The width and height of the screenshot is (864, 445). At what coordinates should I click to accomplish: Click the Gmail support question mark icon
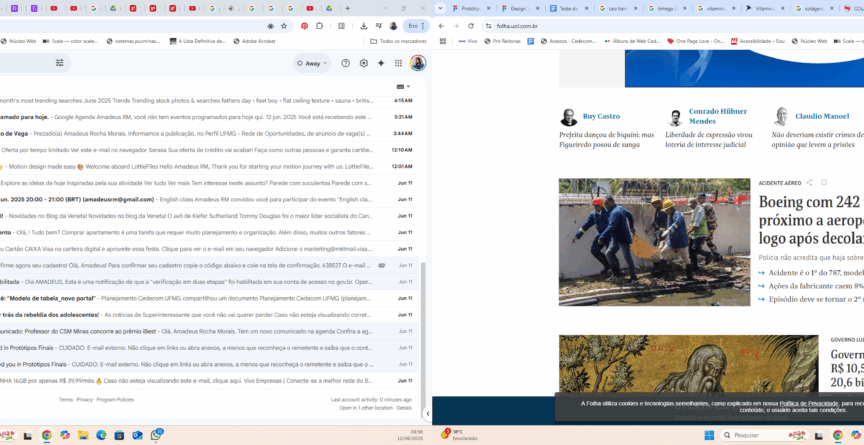coord(346,63)
